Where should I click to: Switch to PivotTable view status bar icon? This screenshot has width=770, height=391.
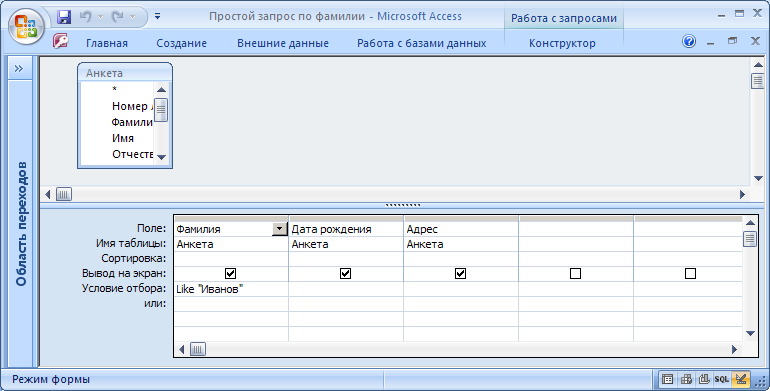click(686, 379)
